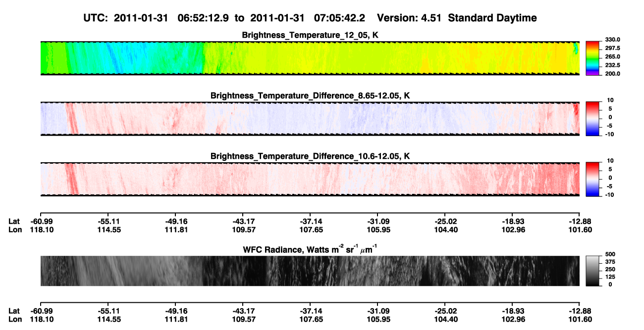Click latitude -25.02 under the 10.6-12.05 panel
This screenshot has height=330, width=644.
coord(445,221)
